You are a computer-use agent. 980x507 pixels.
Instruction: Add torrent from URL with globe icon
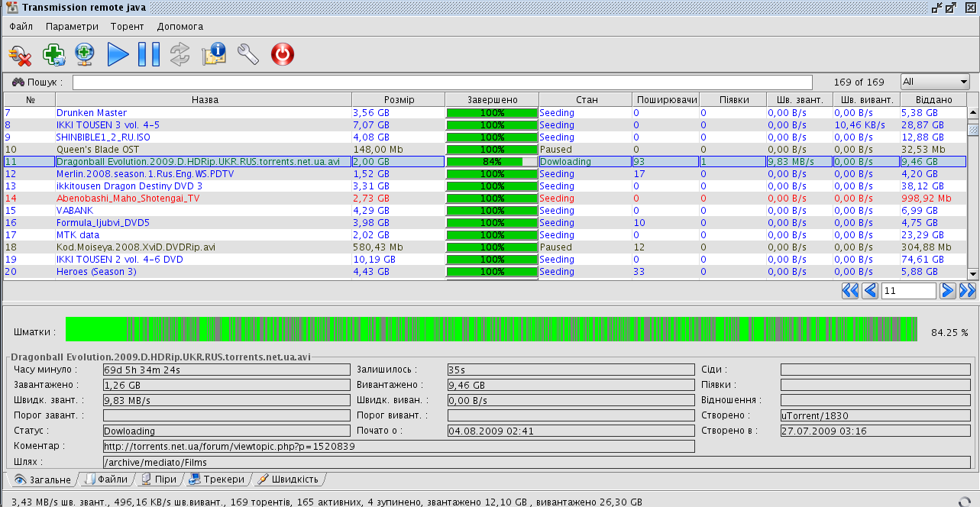(84, 54)
